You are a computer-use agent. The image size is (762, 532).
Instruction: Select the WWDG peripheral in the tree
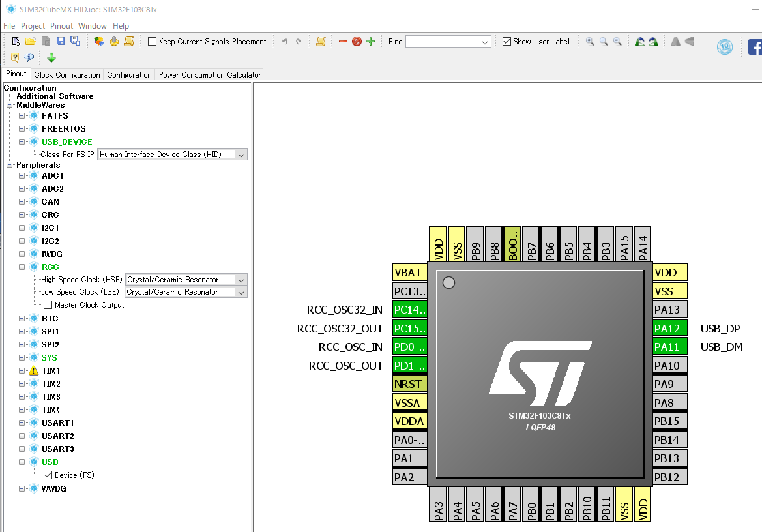coord(53,489)
